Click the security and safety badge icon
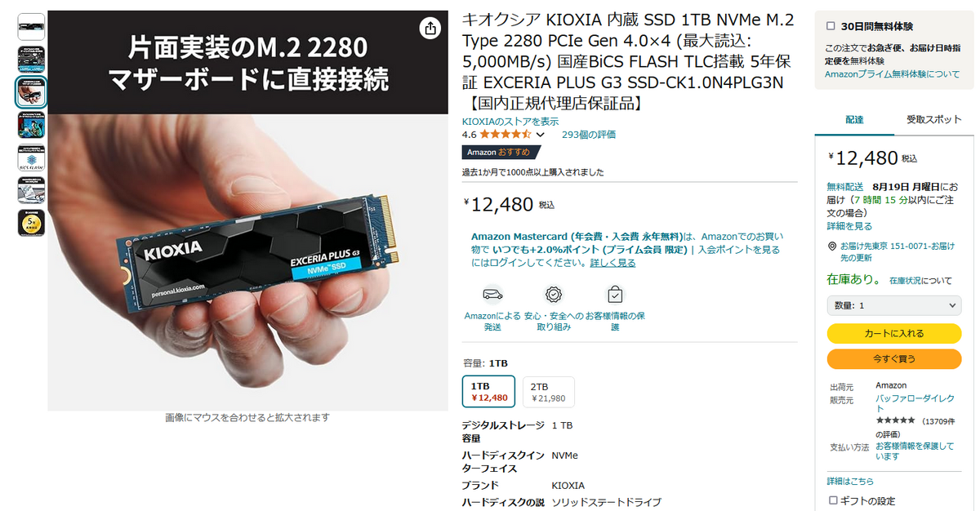The width and height of the screenshot is (980, 511). (x=554, y=294)
